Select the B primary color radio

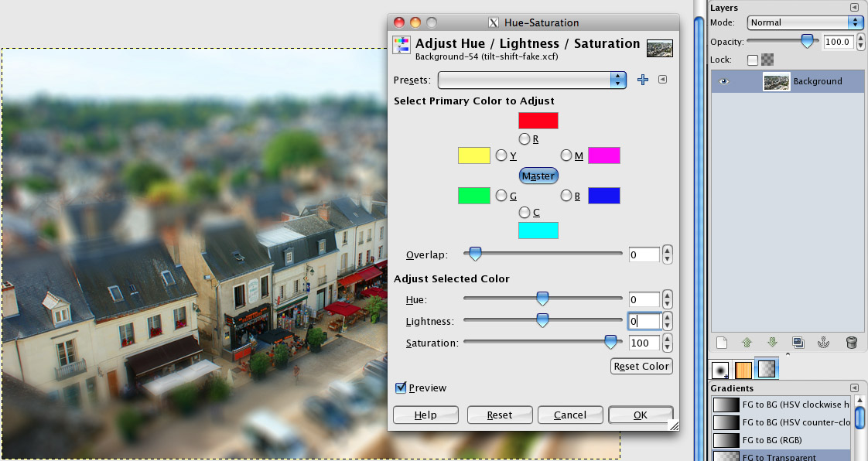point(566,196)
